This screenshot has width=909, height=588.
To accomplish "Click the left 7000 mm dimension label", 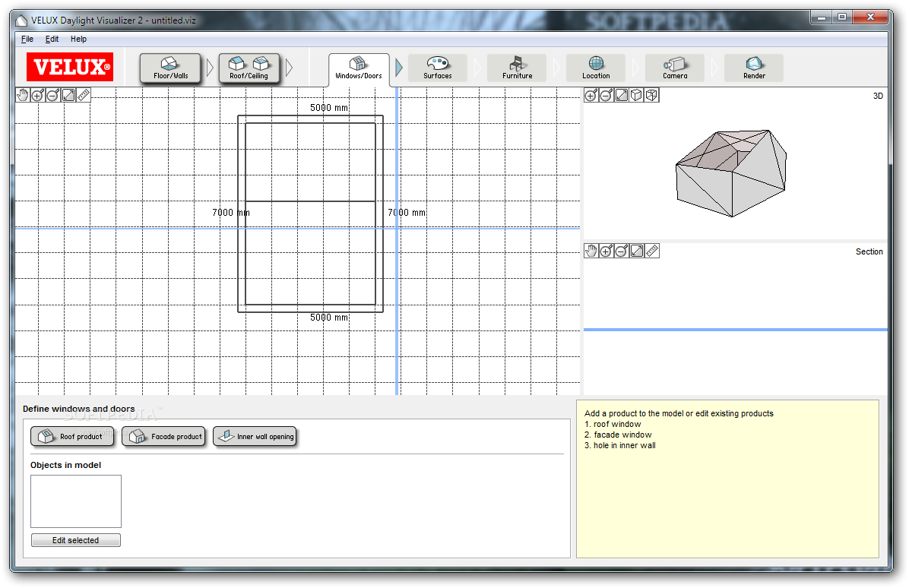I will tap(231, 213).
